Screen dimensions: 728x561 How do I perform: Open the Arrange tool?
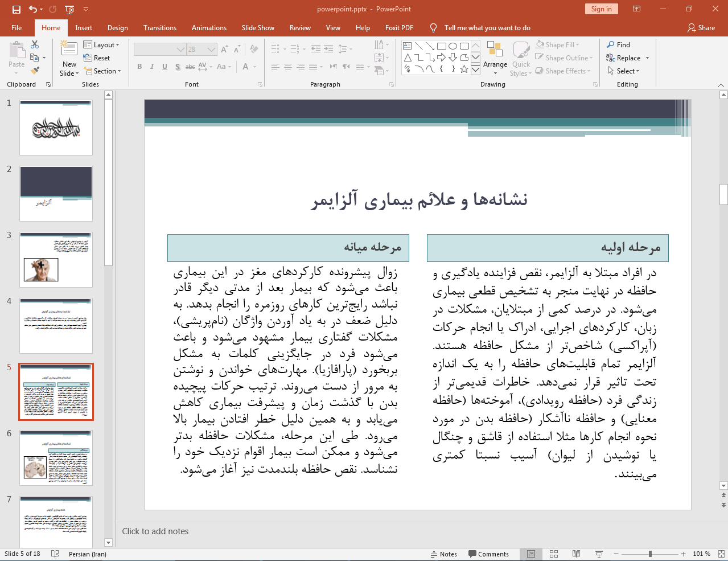pos(495,57)
